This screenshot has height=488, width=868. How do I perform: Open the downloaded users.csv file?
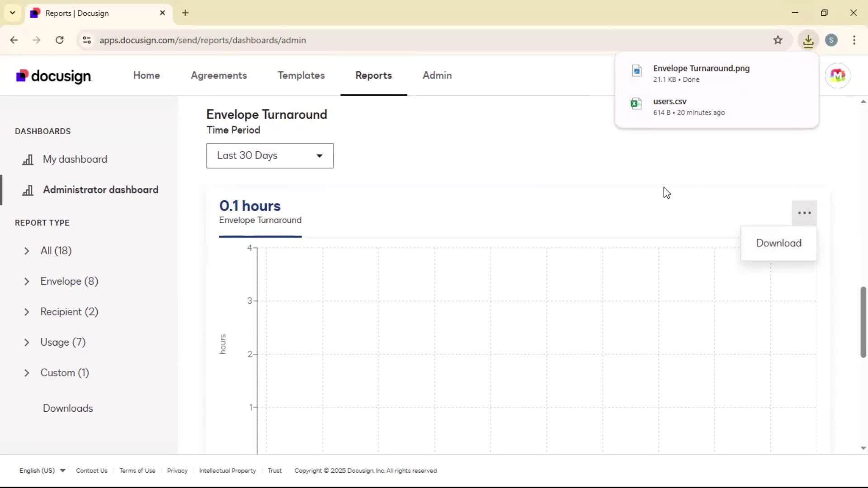(x=717, y=107)
